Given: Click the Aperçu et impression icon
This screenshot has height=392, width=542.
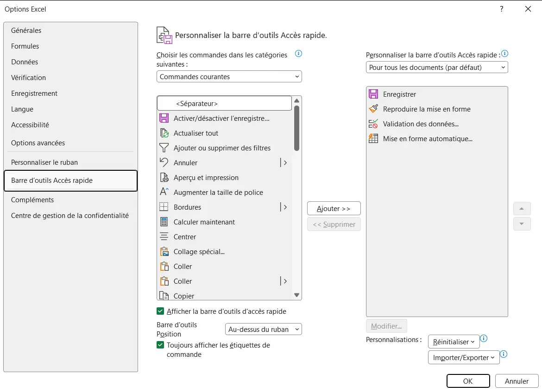Looking at the screenshot, I should (164, 177).
